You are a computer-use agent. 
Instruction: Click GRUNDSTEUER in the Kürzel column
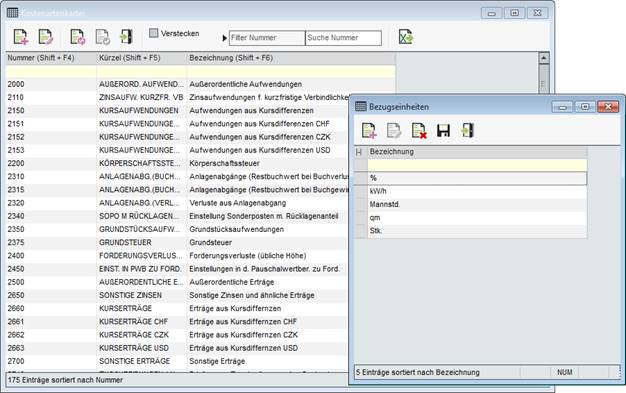[x=125, y=242]
